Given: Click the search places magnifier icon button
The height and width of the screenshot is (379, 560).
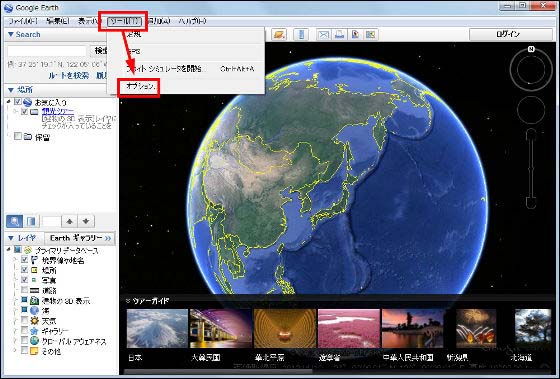Looking at the screenshot, I should coord(14,221).
